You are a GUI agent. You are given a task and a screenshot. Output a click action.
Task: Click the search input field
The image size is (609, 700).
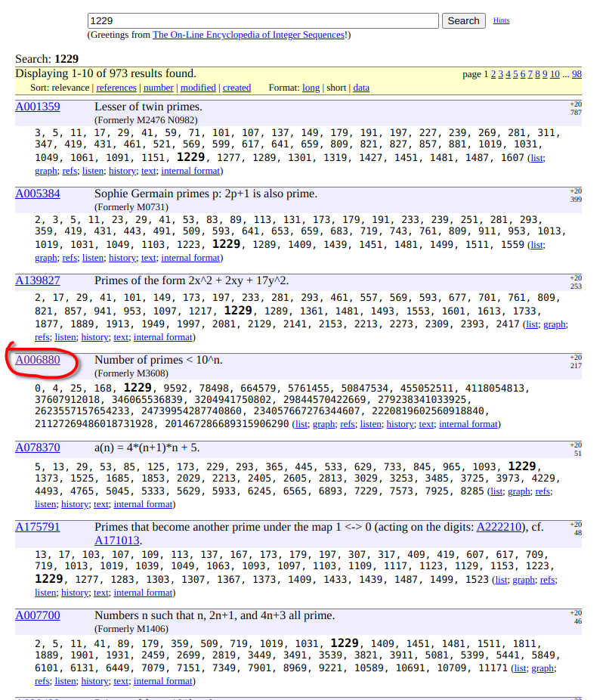coord(262,21)
